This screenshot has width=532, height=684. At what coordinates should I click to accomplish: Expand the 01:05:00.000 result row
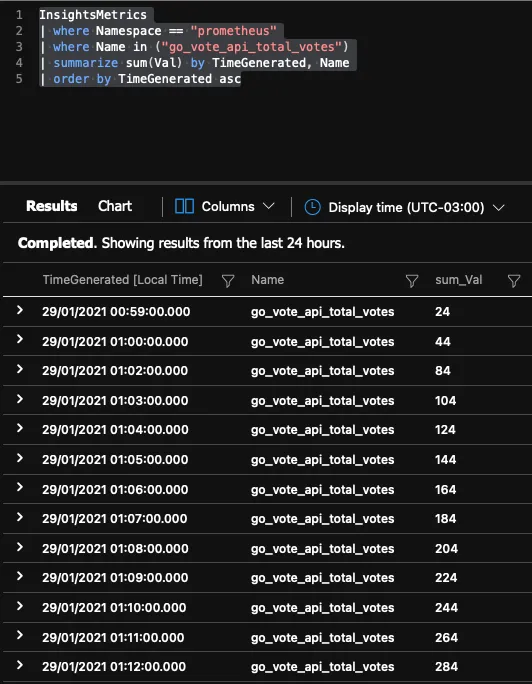pyautogui.click(x=20, y=458)
